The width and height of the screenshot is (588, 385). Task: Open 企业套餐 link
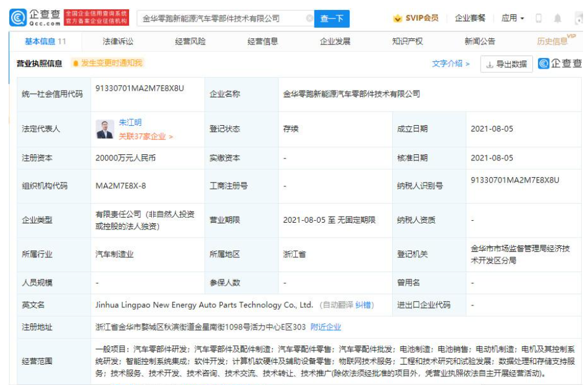point(470,18)
